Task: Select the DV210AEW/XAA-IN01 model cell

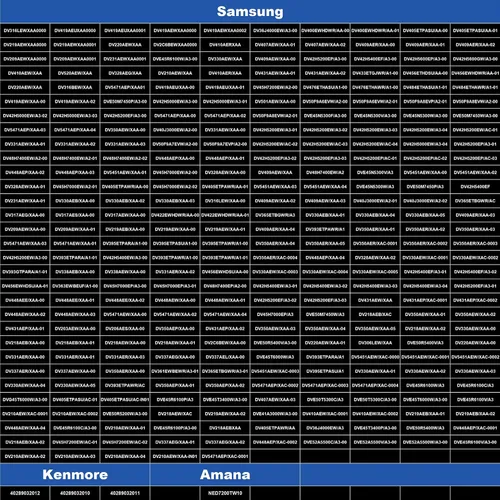Action: tap(175, 456)
